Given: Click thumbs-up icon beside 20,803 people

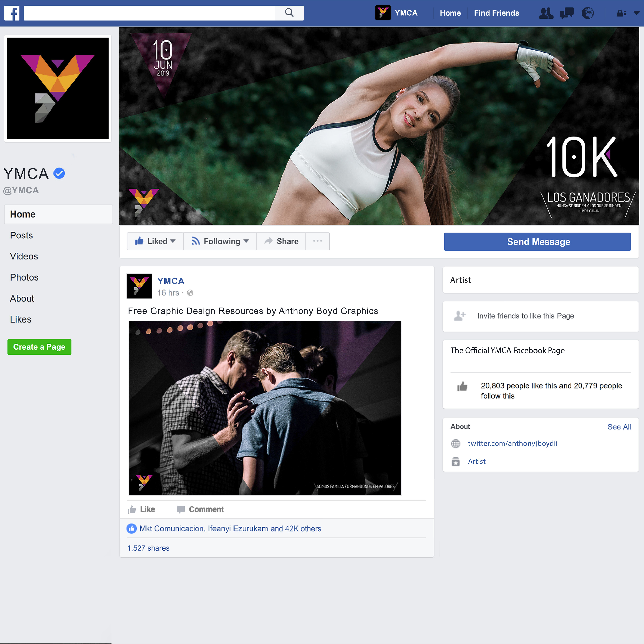Looking at the screenshot, I should click(462, 386).
